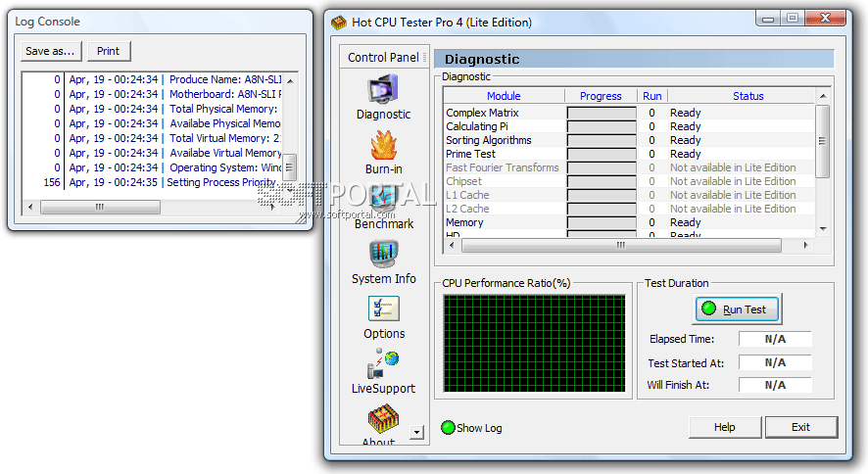Click Log Console scroll up arrow

(290, 81)
